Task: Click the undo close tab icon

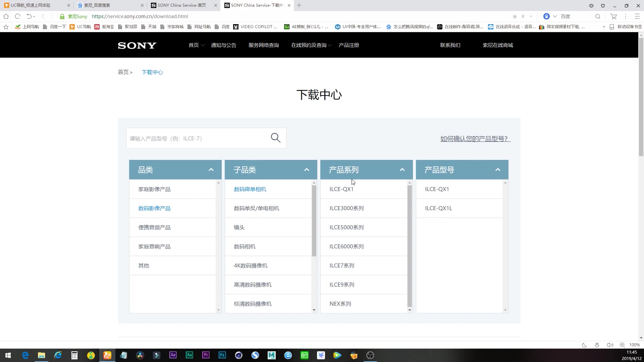Action: coord(29,16)
